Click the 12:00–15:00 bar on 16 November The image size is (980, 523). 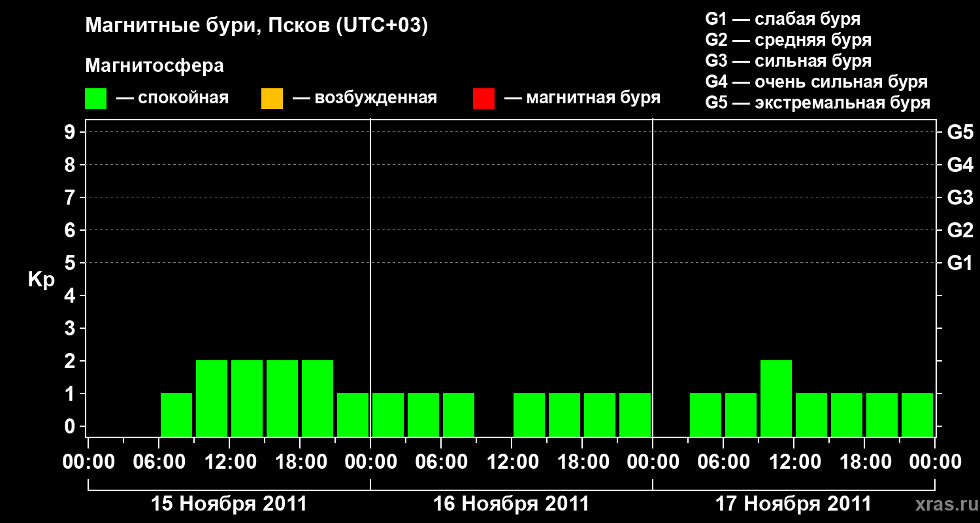(x=529, y=414)
